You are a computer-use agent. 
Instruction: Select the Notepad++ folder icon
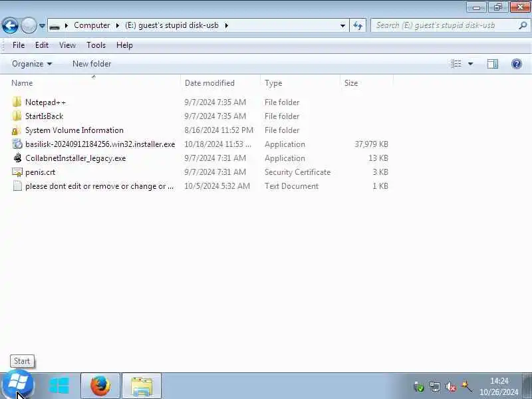coord(17,102)
